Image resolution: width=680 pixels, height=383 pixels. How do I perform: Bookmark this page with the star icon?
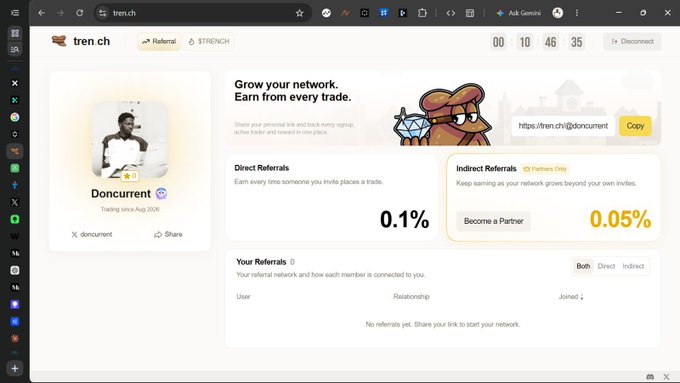299,13
